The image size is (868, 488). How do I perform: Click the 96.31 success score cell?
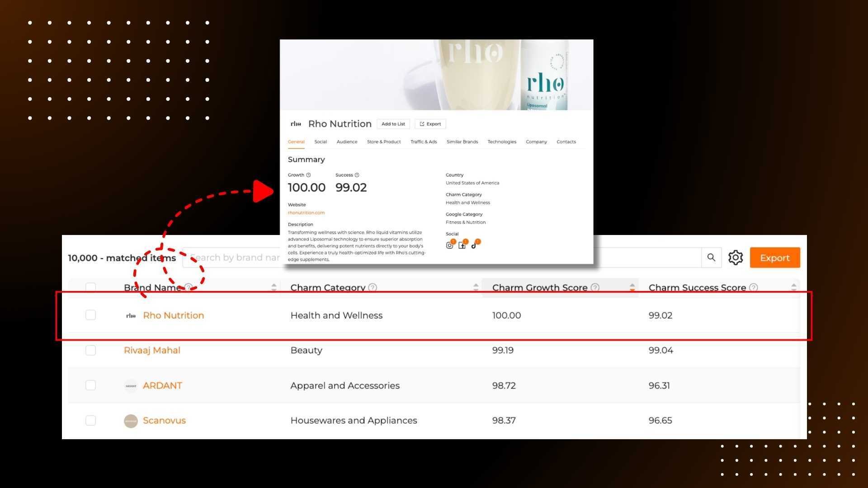point(659,385)
